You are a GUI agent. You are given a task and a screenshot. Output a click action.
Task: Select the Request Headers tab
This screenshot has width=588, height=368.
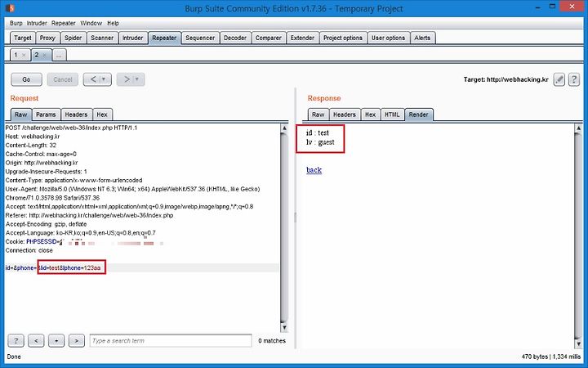(x=76, y=114)
